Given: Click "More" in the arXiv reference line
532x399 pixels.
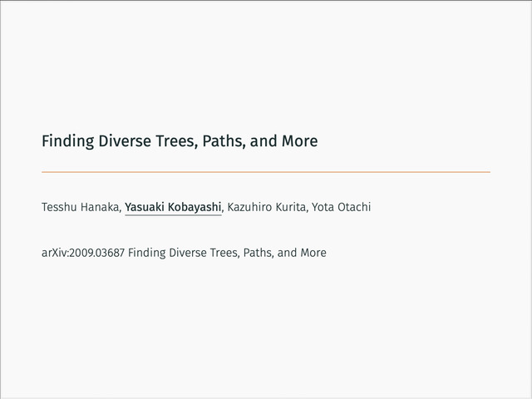Looking at the screenshot, I should point(313,252).
